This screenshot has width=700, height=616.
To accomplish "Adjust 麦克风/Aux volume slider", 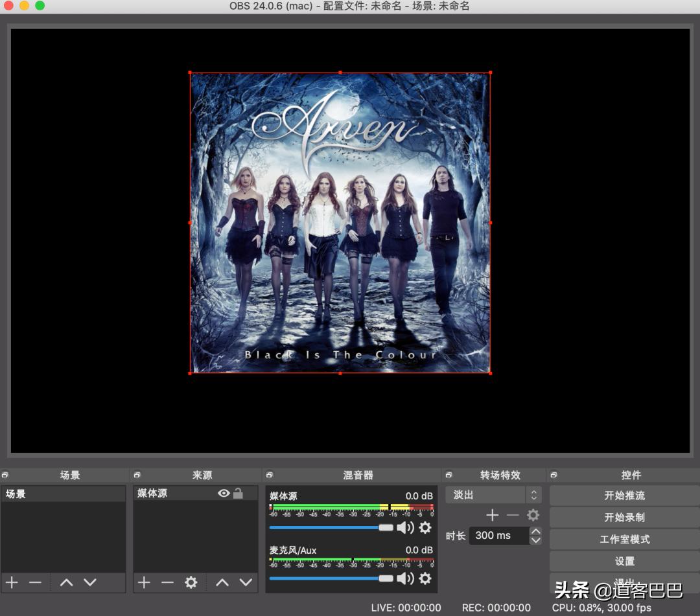I will tap(331, 578).
